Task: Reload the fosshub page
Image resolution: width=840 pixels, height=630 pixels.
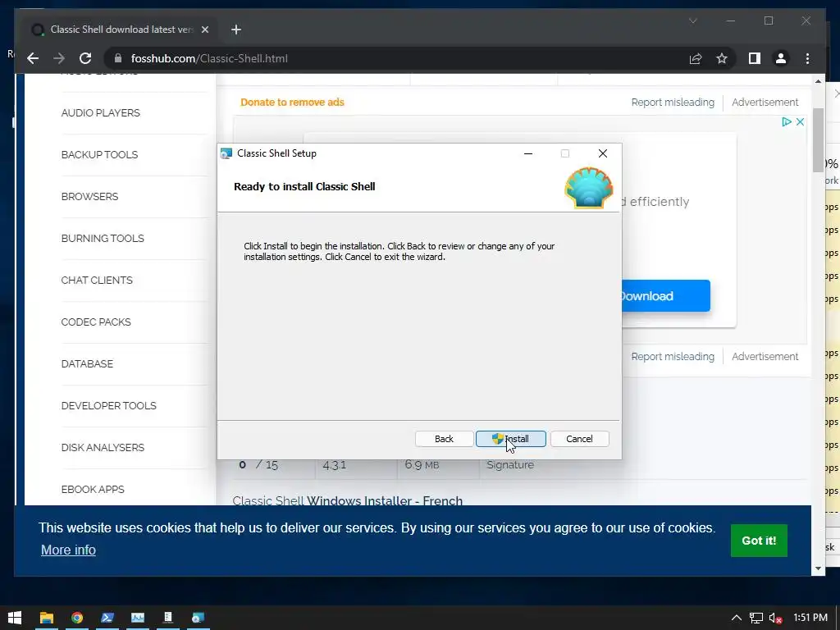Action: tap(85, 58)
